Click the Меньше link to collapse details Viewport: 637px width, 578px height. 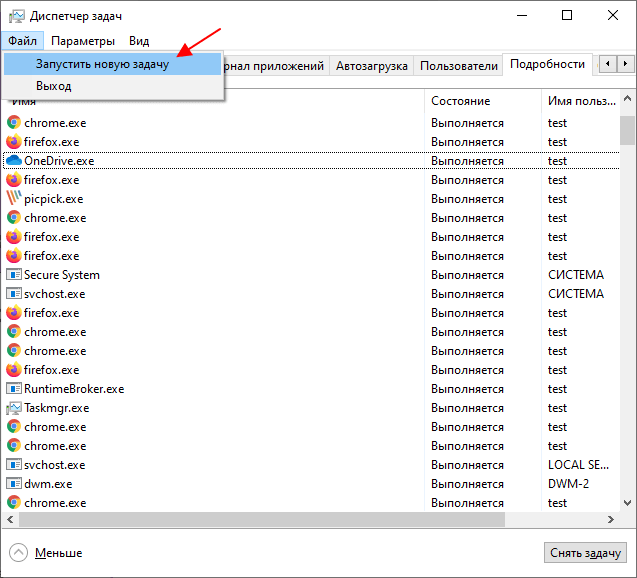click(x=58, y=553)
